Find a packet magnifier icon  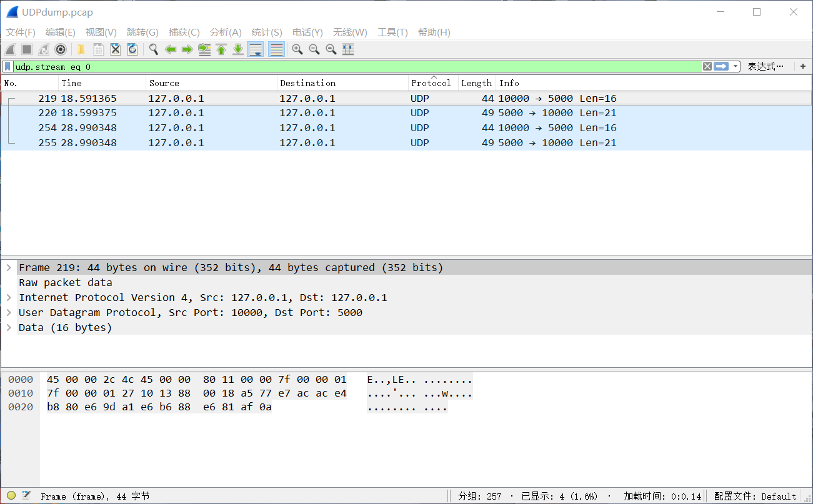point(153,49)
